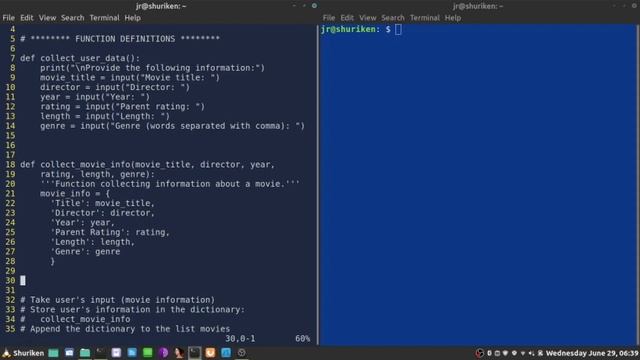Click comment 'Take user's input (movie information)'
This screenshot has width=640, height=360.
coord(118,300)
